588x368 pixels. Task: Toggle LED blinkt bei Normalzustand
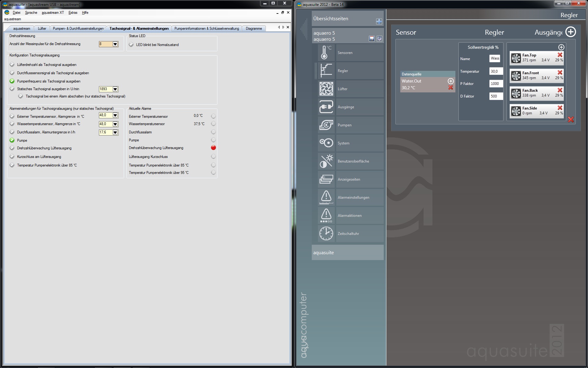pos(131,45)
